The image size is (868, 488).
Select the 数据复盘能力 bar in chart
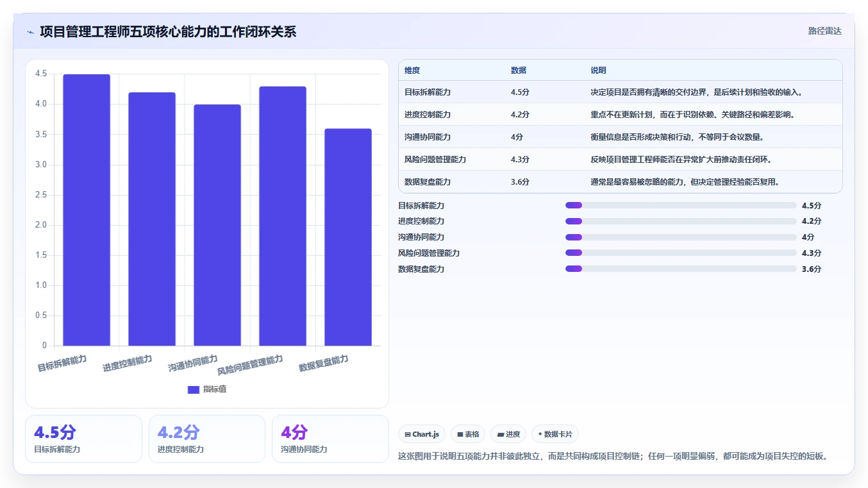(348, 237)
